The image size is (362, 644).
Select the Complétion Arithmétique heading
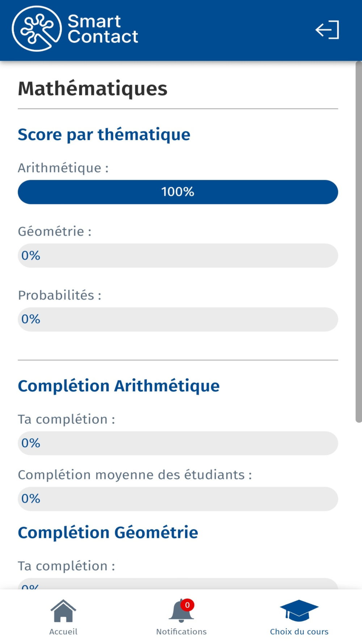[119, 386]
